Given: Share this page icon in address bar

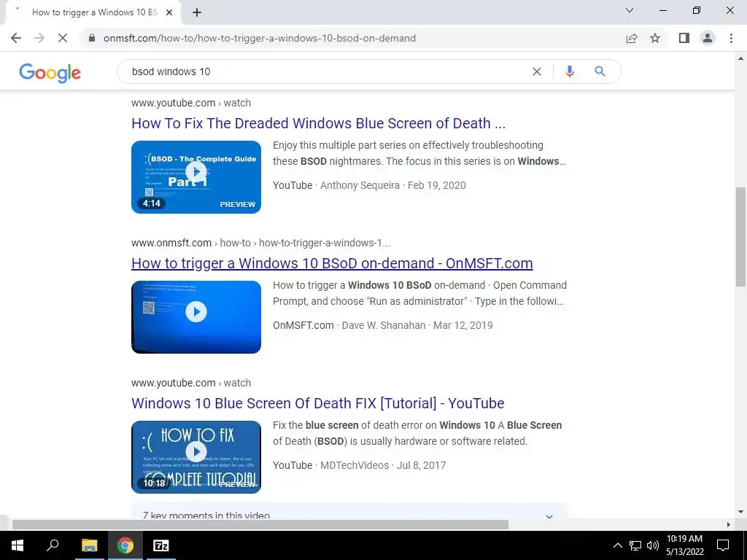Looking at the screenshot, I should pos(632,38).
